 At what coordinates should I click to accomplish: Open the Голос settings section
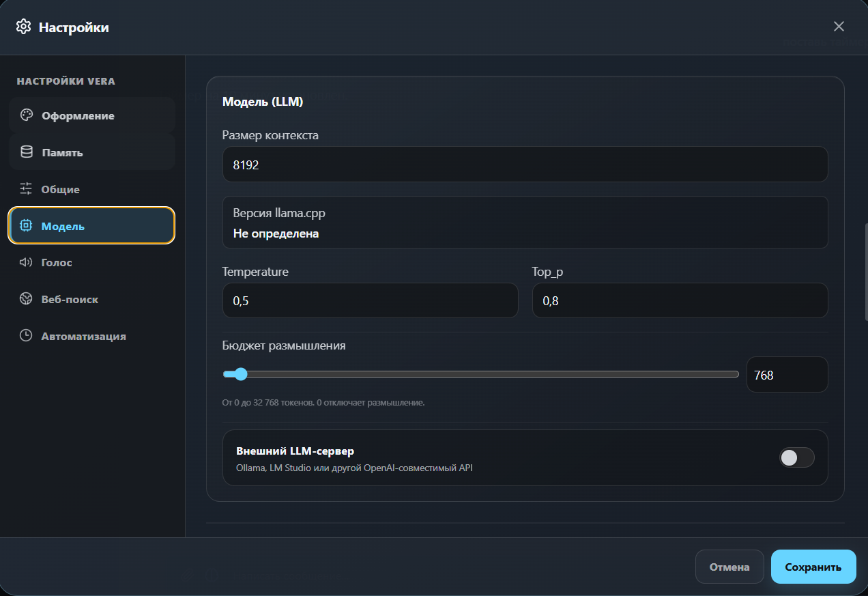click(92, 262)
